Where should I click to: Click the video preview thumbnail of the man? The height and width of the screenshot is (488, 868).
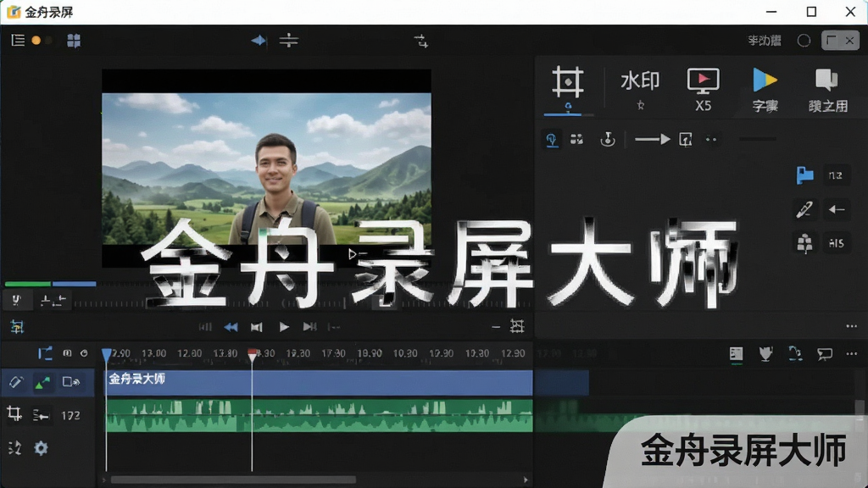(266, 169)
